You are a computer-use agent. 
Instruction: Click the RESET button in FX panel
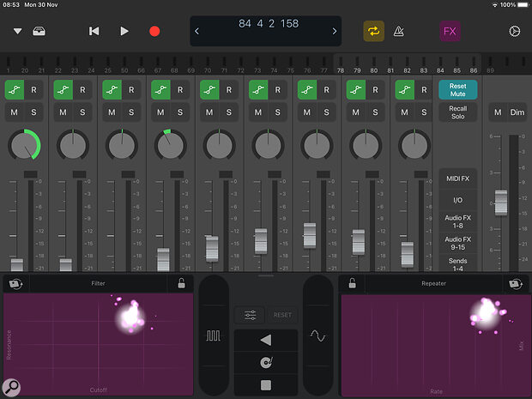point(282,315)
